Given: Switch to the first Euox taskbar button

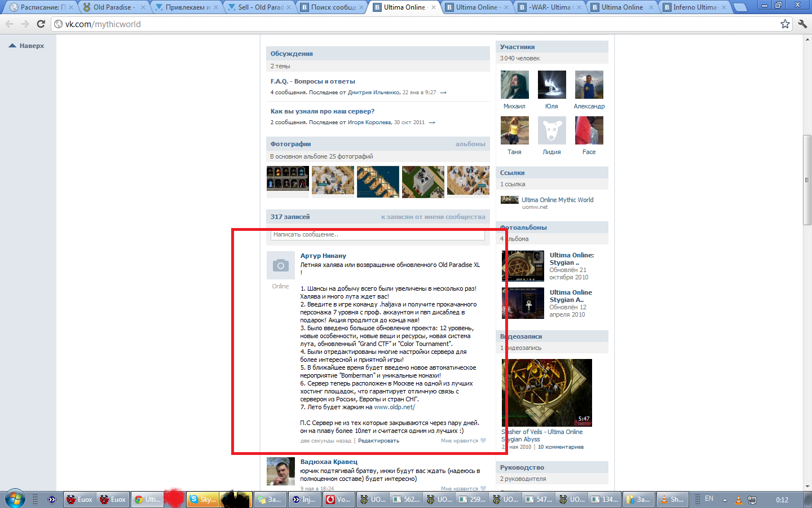Looking at the screenshot, I should click(79, 500).
